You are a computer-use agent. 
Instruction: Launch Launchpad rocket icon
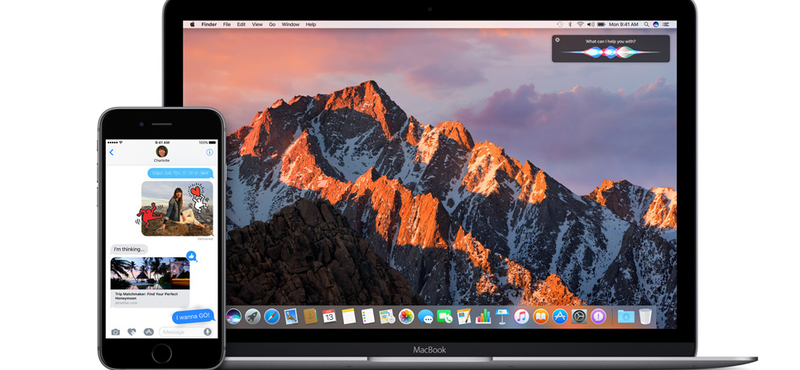coord(253,316)
